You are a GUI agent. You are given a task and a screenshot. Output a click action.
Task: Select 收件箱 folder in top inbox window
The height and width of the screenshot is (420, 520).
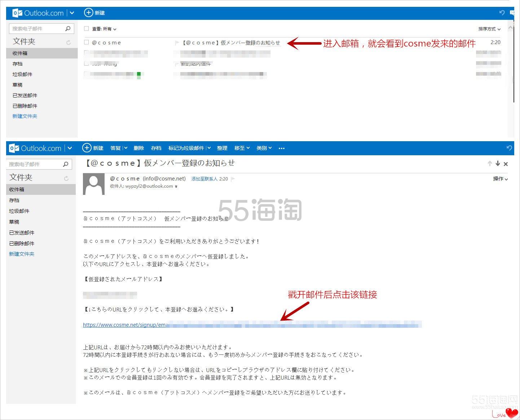42,53
